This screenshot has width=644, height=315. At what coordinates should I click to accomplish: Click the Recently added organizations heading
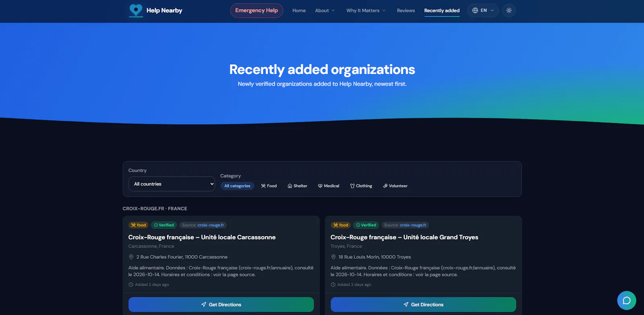click(322, 70)
